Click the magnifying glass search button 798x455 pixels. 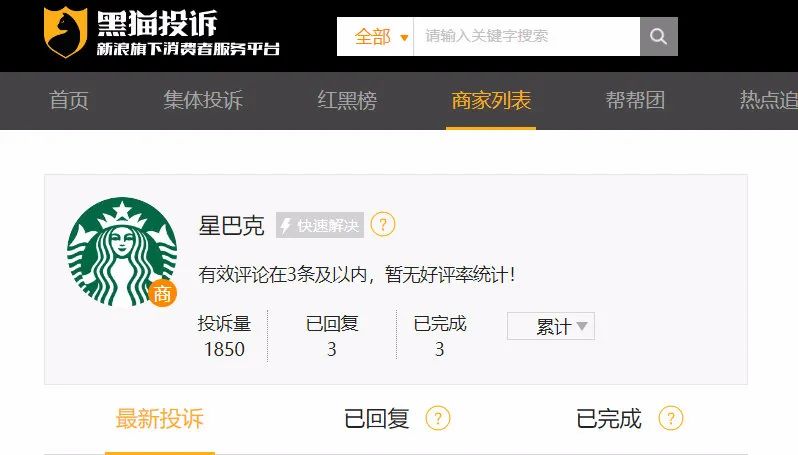[x=659, y=37]
